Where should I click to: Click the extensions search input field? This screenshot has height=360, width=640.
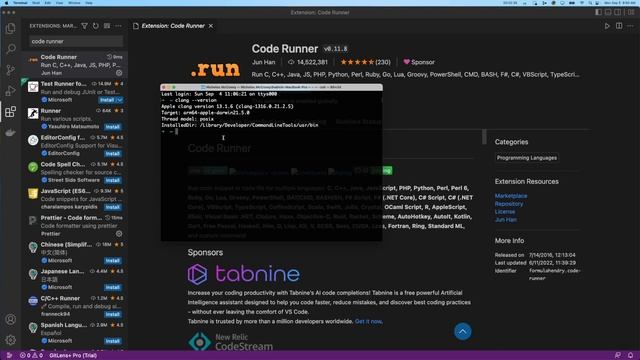click(76, 41)
